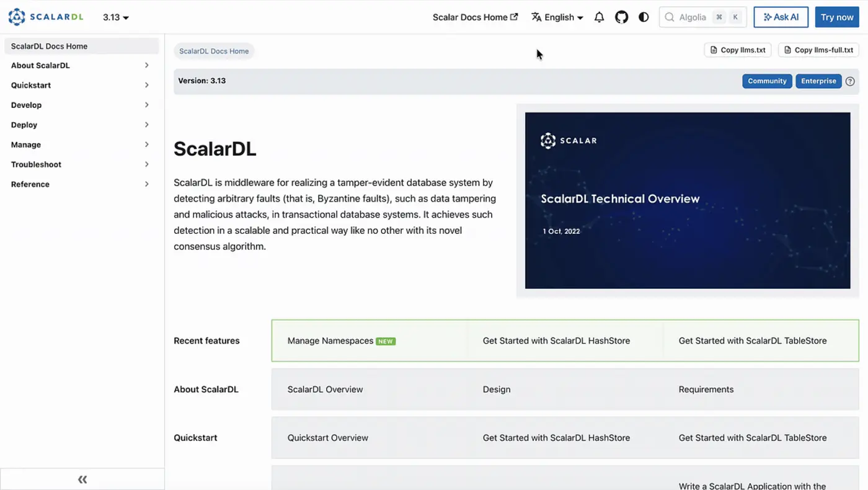Click the Version: 3.13 label
The height and width of the screenshot is (490, 868).
[x=202, y=81]
